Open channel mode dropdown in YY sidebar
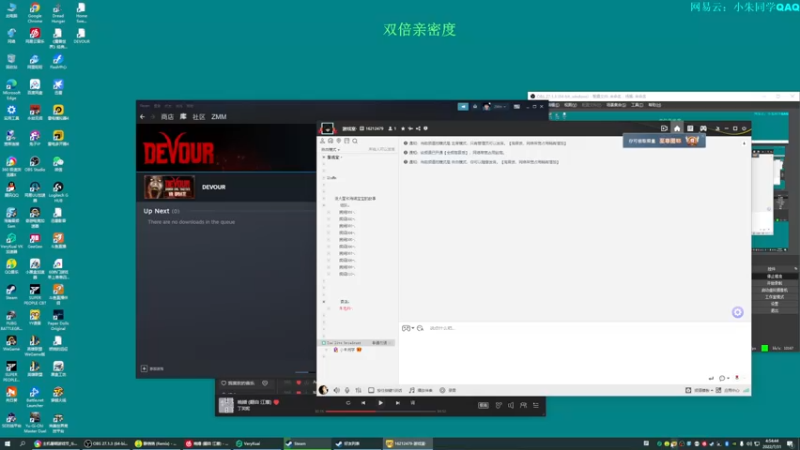Image resolution: width=800 pixels, height=450 pixels. click(x=330, y=149)
